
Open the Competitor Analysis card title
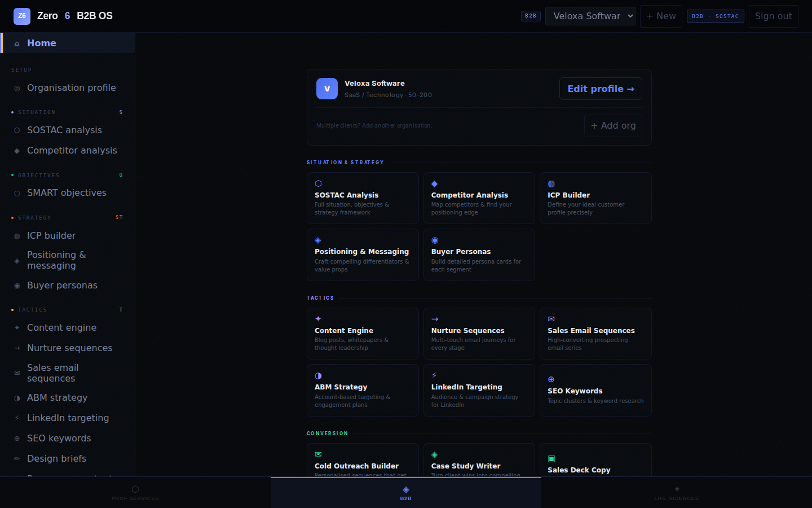point(469,195)
